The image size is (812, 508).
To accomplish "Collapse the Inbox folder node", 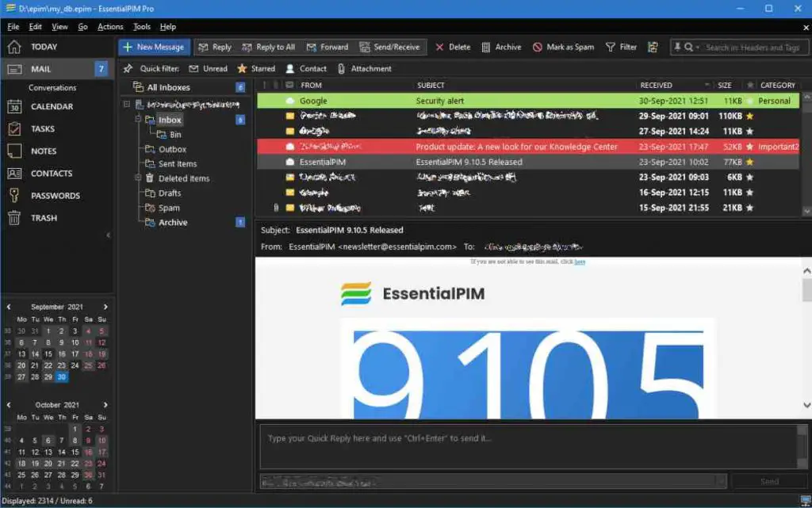I will pos(138,119).
